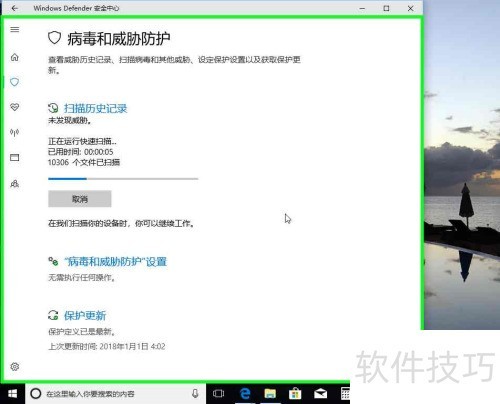The height and width of the screenshot is (404, 500).
Task: Click the page heading 病毒和威胁防护
Action: coord(119,38)
